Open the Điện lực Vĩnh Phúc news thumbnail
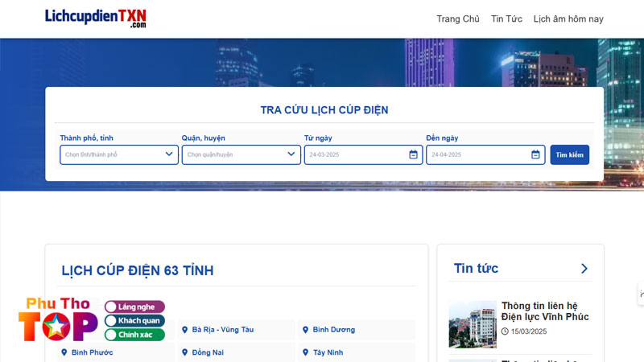 473,324
